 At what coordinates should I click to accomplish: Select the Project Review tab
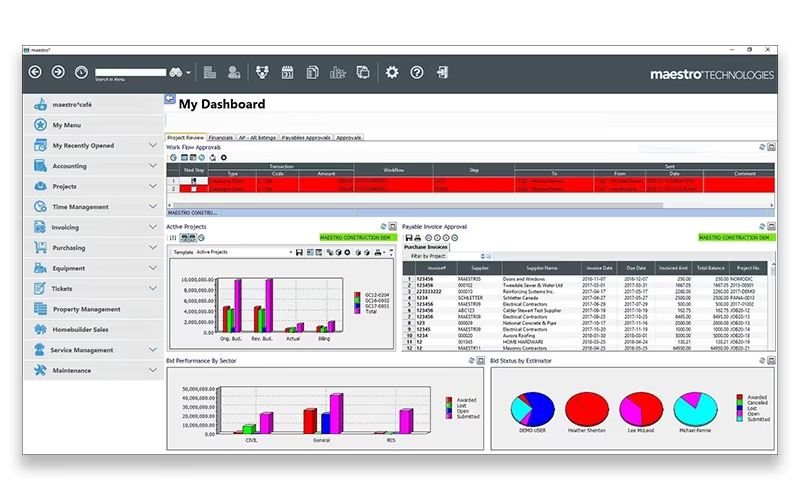tap(185, 137)
